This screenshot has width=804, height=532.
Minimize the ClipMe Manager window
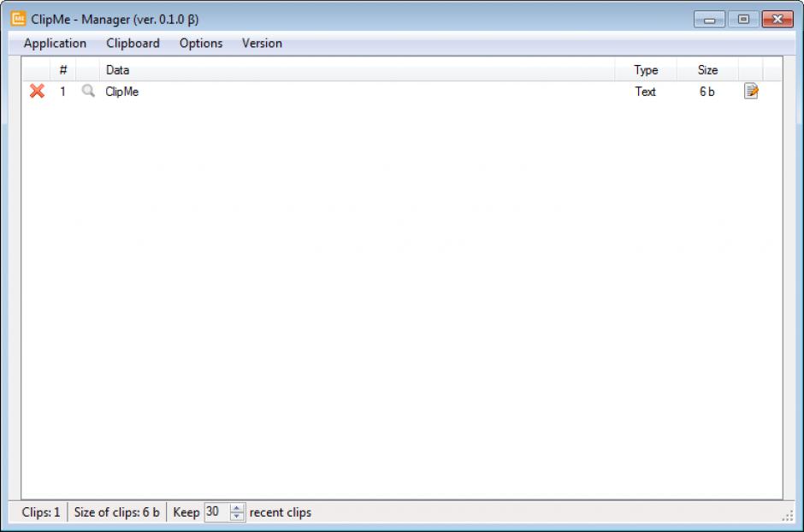point(710,19)
